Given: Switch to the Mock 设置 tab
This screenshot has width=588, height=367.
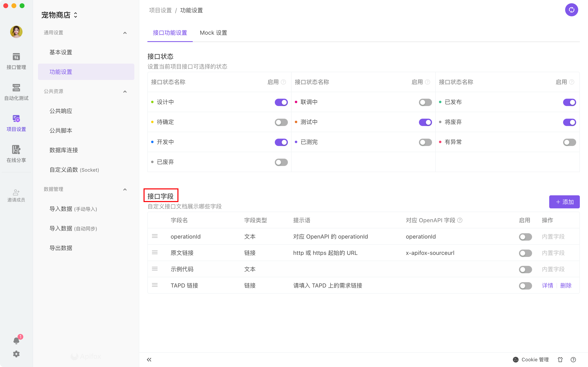Looking at the screenshot, I should [213, 33].
